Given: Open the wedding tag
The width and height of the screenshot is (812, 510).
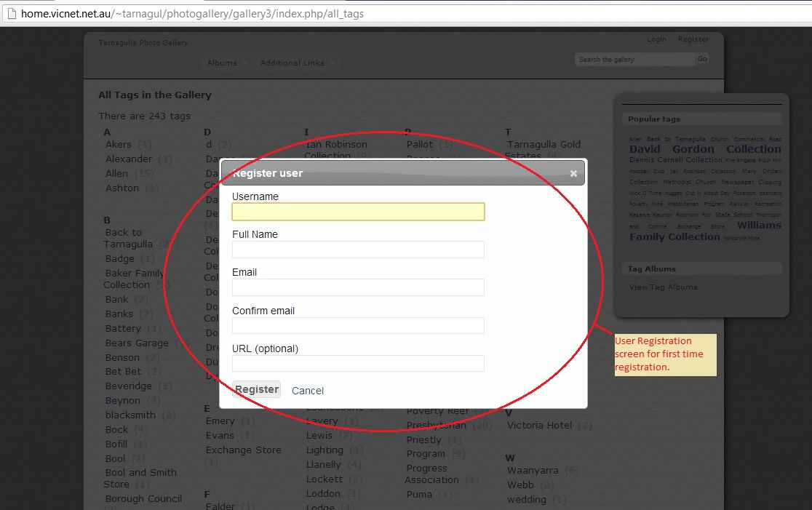Looking at the screenshot, I should point(527,499).
